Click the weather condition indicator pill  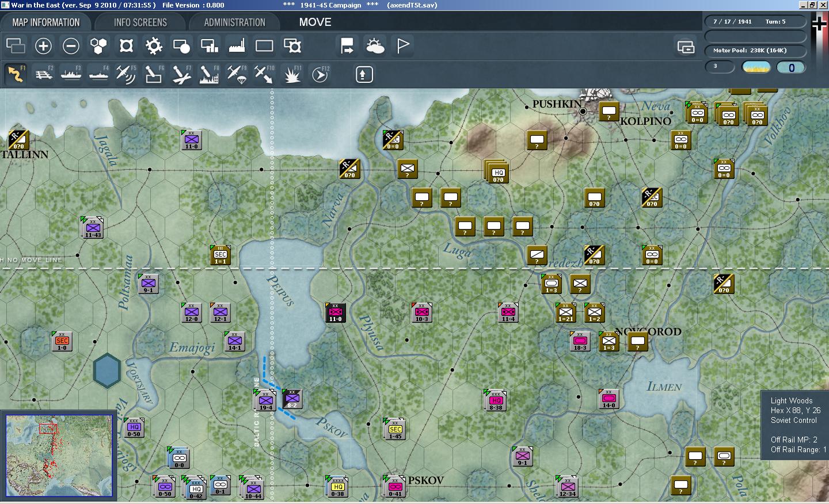(x=756, y=67)
